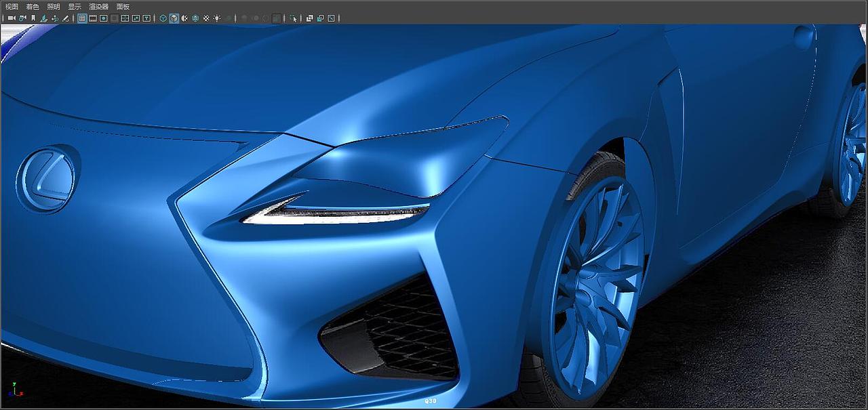Toggle the Resolution Gate display
868x410 pixels.
pyautogui.click(x=104, y=18)
